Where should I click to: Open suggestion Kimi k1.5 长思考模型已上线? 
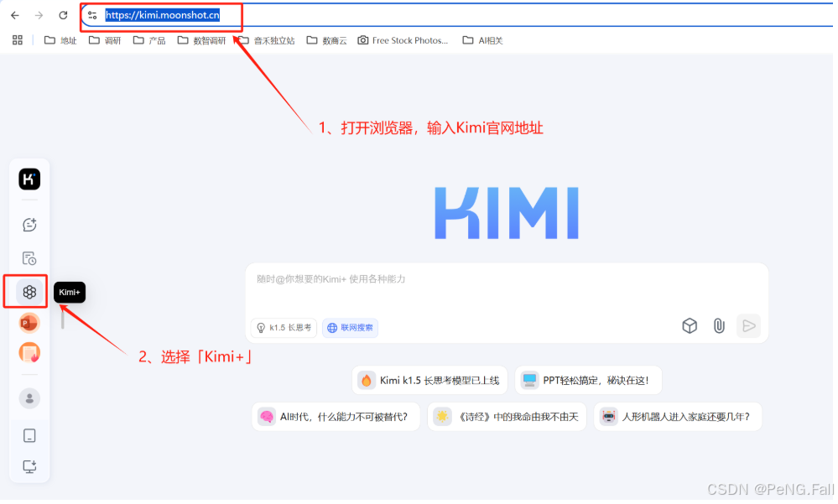click(x=431, y=382)
